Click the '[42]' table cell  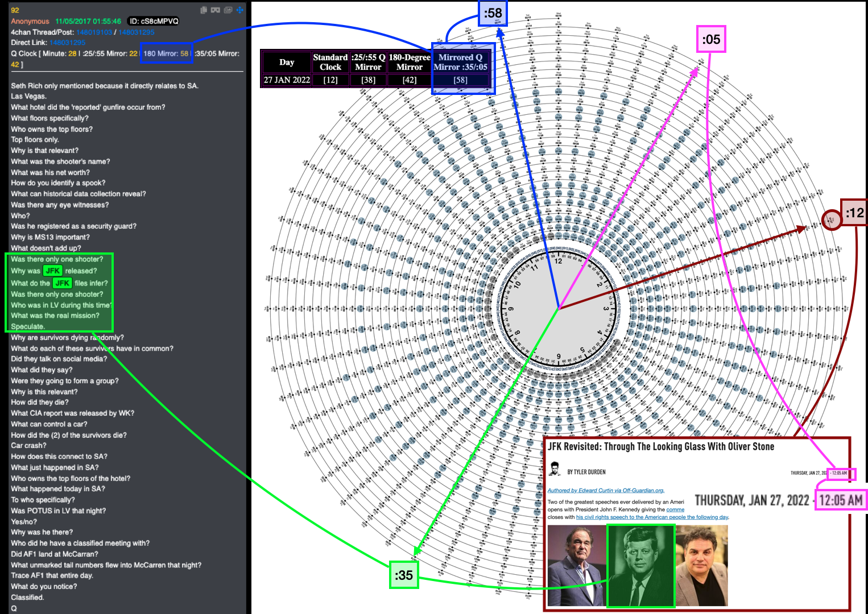coord(410,80)
